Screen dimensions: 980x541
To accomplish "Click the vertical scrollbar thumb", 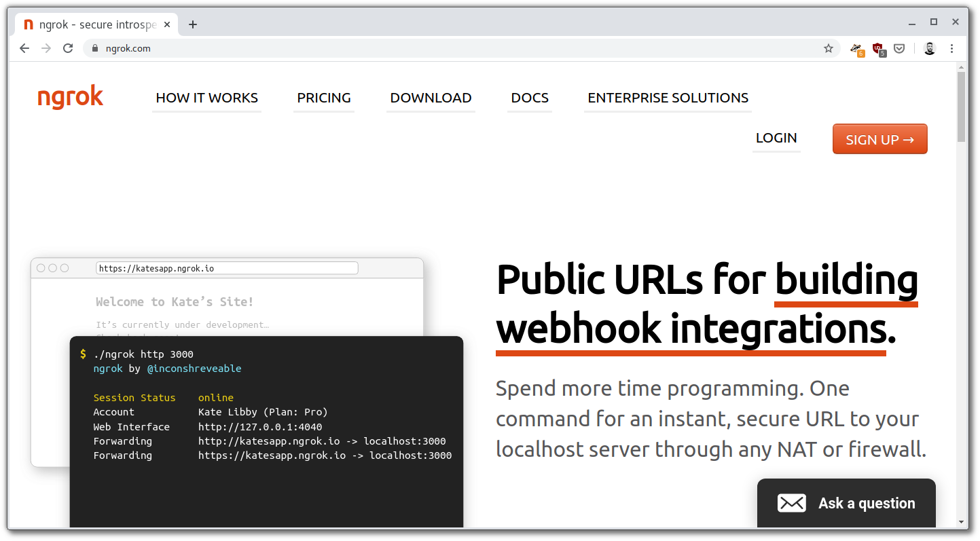I will coord(961,107).
